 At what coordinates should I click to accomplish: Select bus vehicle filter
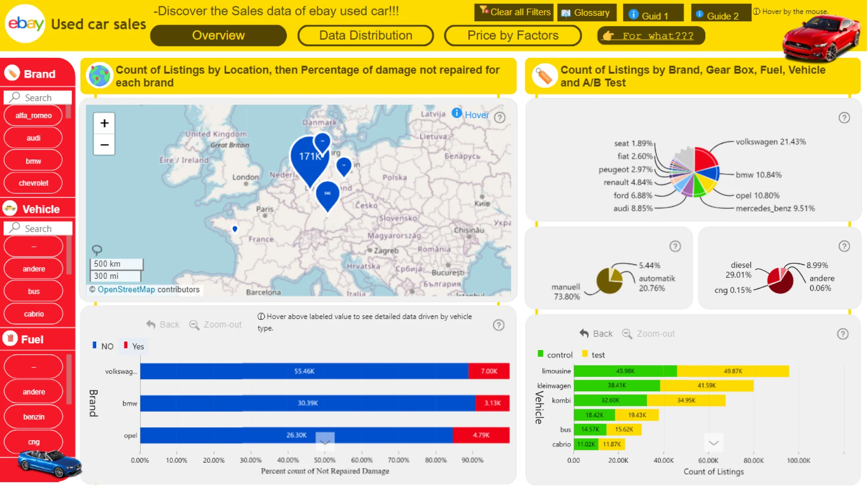[x=33, y=291]
